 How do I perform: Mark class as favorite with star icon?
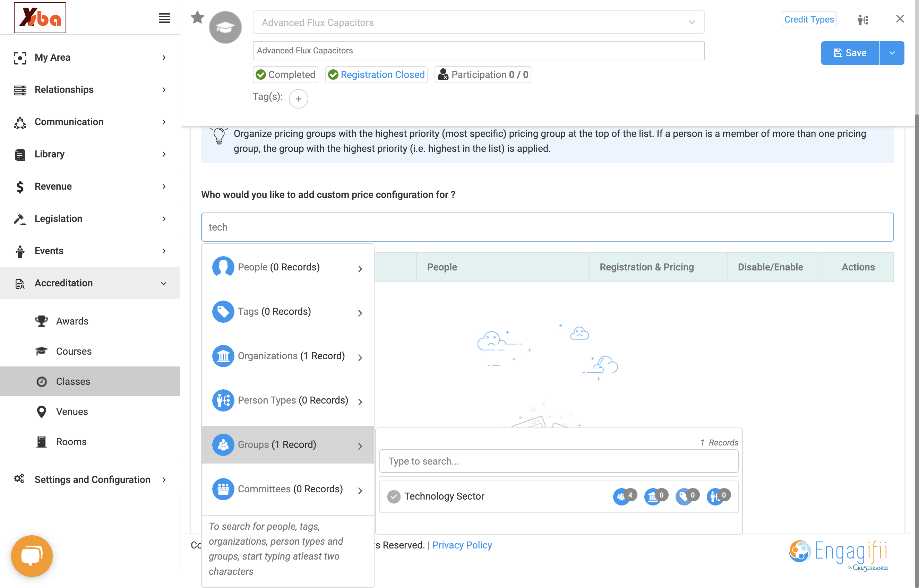click(197, 18)
